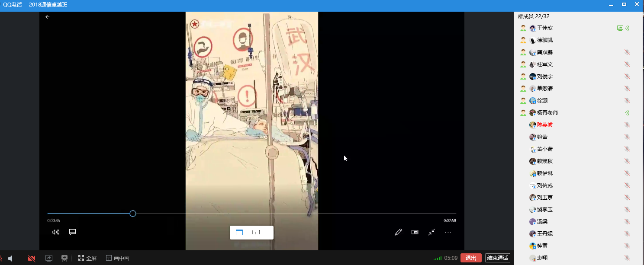Open picture-in-picture mini player icon
Image resolution: width=644 pixels, height=265 pixels.
(415, 232)
